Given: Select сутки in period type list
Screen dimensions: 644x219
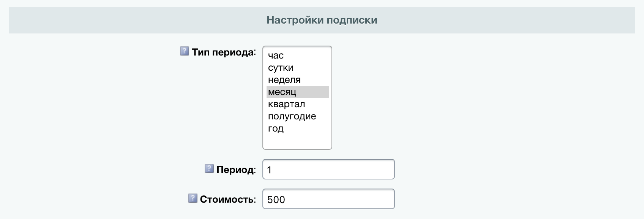Looking at the screenshot, I should [x=297, y=68].
